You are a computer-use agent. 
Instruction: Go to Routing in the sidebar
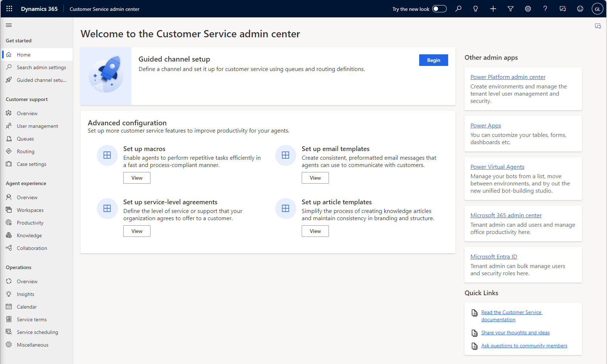point(37,151)
